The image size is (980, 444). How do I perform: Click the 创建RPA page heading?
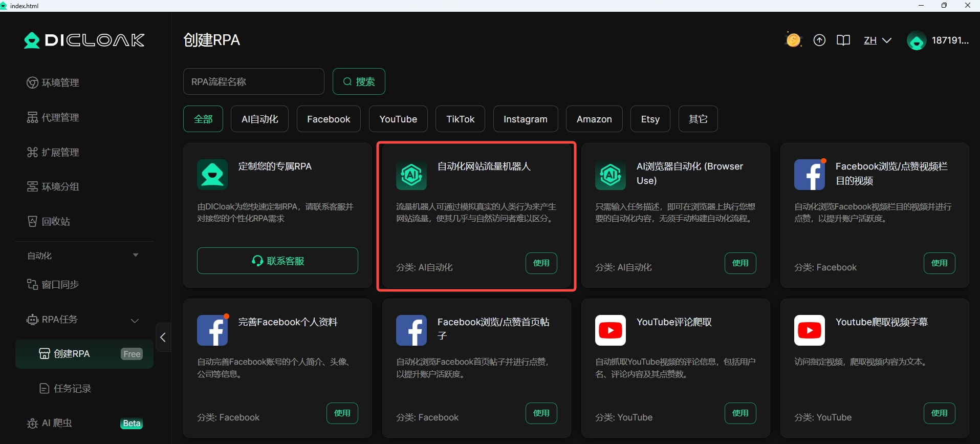pos(212,40)
